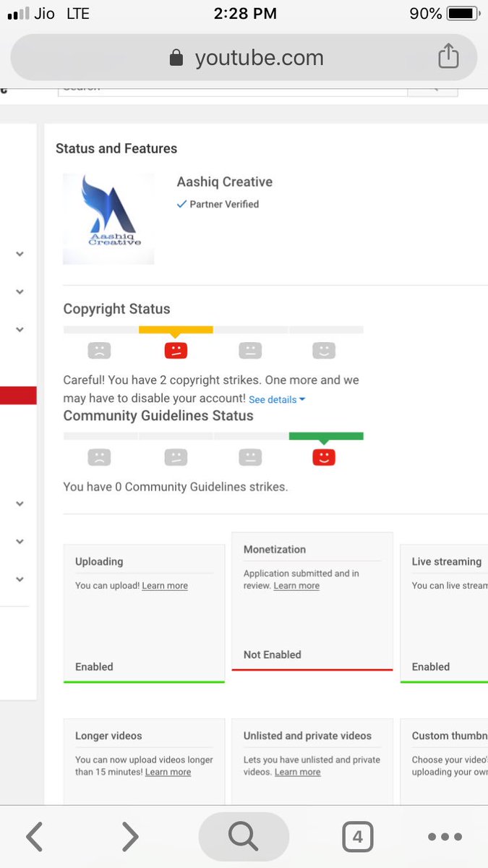Open the tab switcher showing 4 tabs
488x868 pixels.
[x=357, y=837]
